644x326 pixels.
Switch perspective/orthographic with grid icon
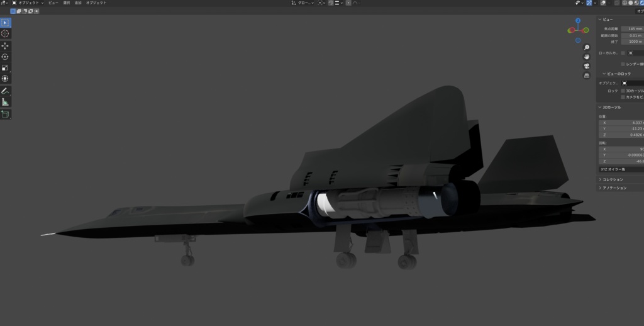point(587,76)
